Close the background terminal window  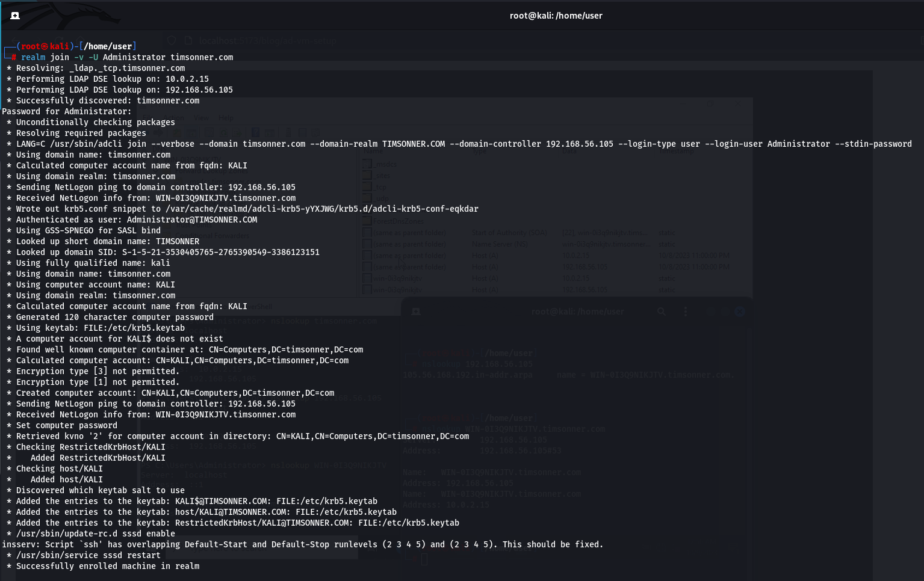[740, 312]
